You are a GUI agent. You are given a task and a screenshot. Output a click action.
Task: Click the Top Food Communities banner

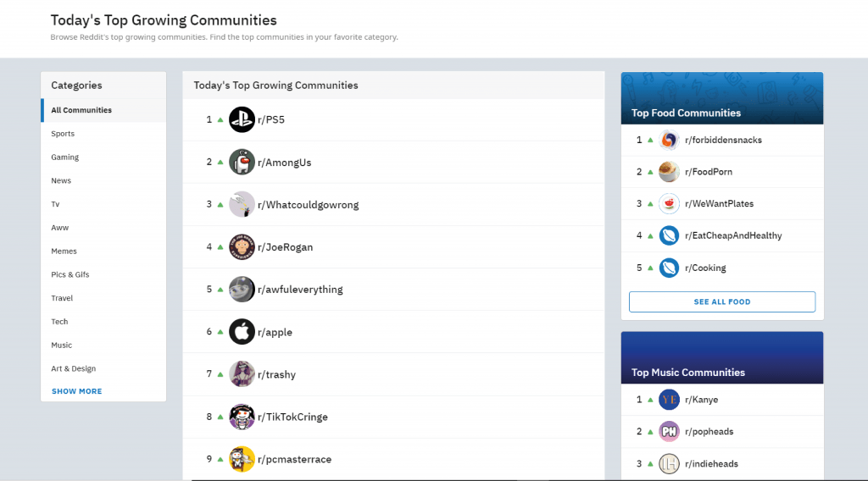[x=722, y=98]
